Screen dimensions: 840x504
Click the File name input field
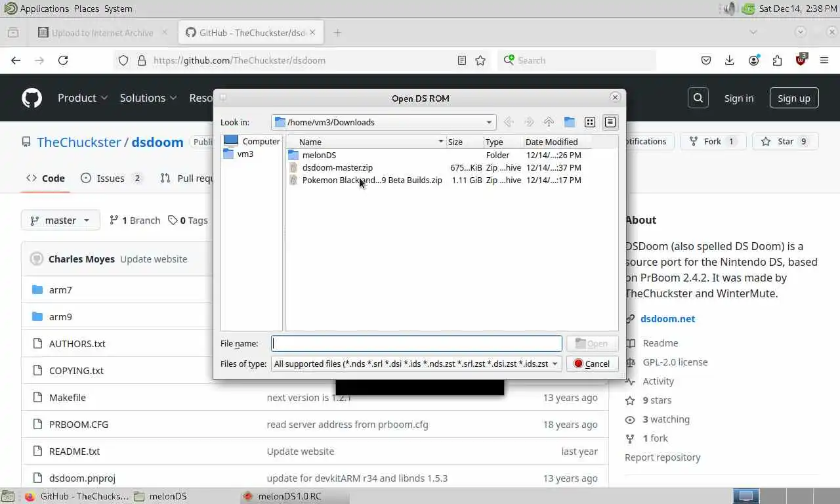click(417, 343)
